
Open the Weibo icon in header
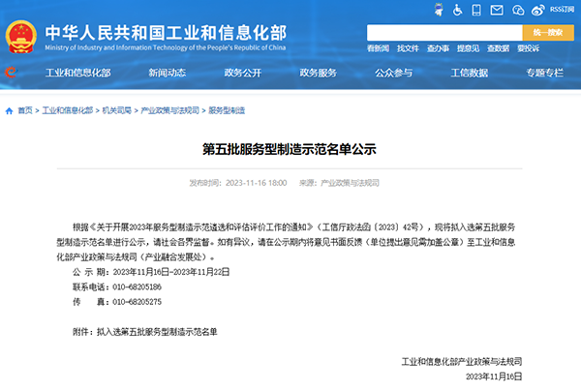point(537,9)
